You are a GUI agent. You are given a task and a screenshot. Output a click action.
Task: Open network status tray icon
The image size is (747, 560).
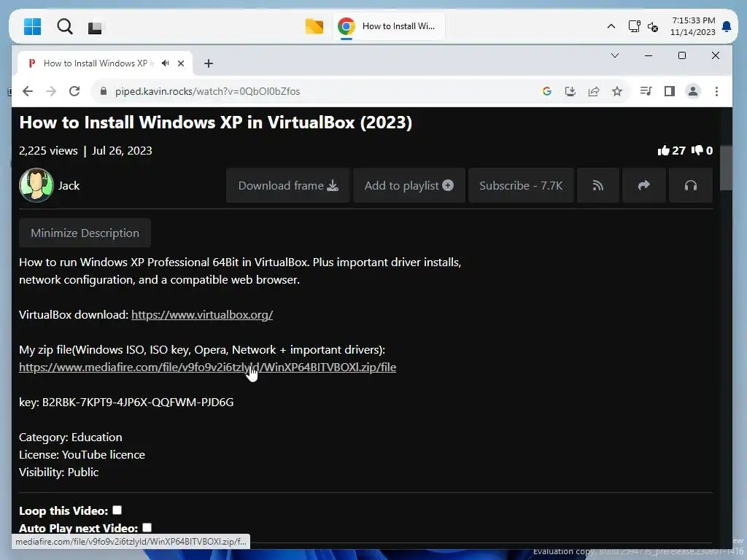(x=634, y=26)
